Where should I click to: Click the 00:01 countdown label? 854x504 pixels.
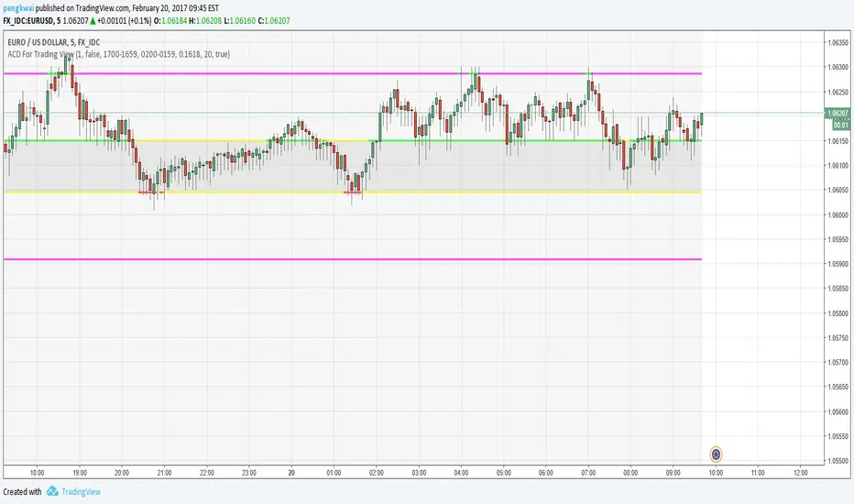(840, 125)
